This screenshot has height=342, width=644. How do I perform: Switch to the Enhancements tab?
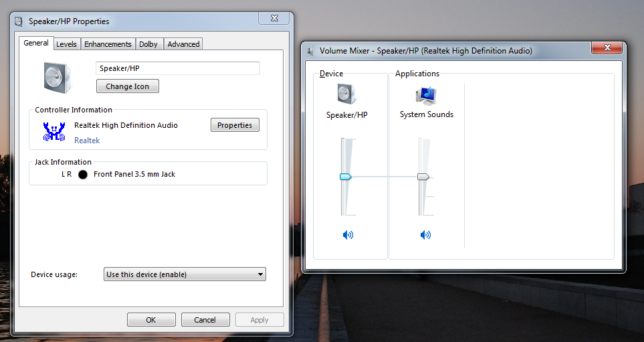(108, 44)
